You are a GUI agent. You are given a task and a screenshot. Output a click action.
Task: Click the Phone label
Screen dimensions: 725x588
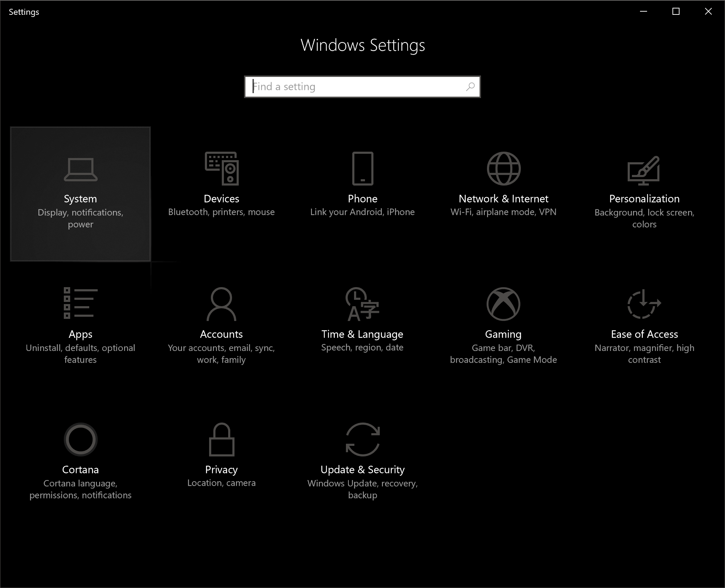[x=362, y=199]
